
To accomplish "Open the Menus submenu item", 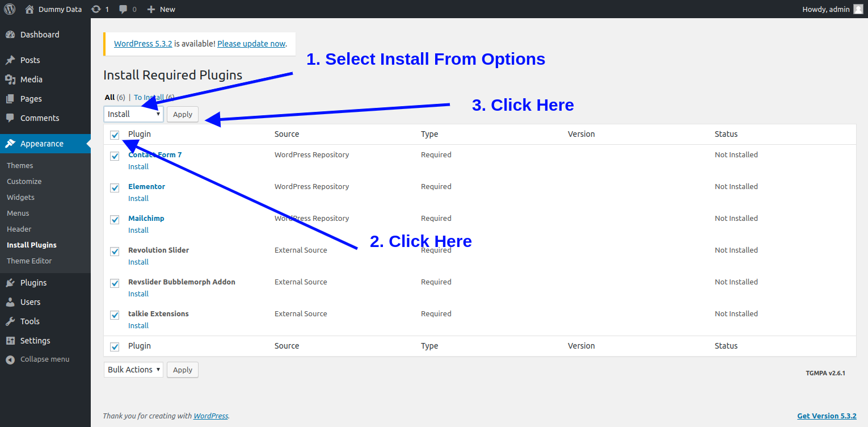I will click(x=18, y=213).
